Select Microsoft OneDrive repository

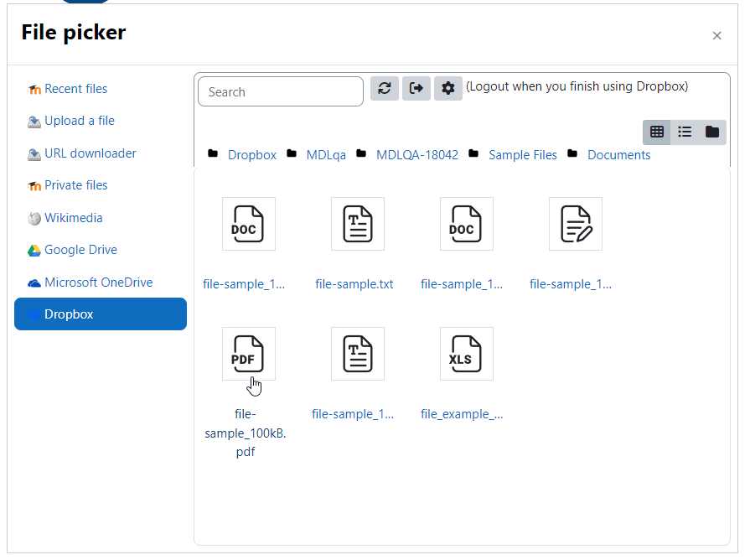click(x=99, y=283)
